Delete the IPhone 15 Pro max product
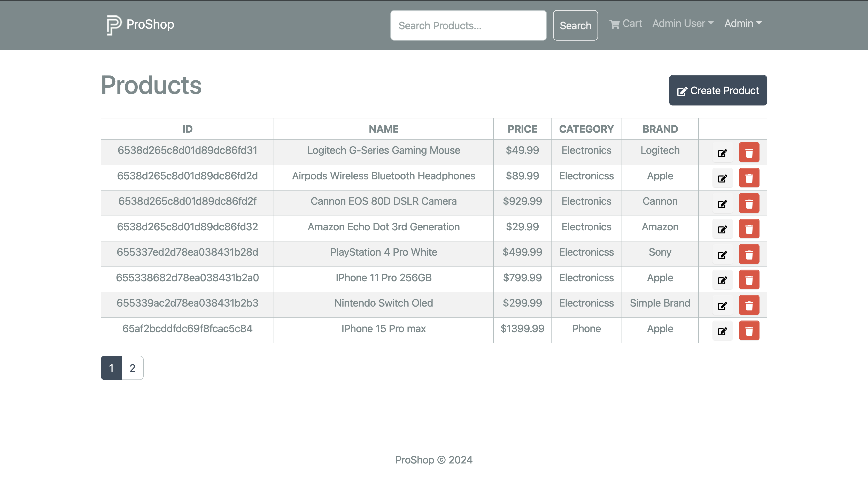Screen dimensions: 868x487 (749, 331)
